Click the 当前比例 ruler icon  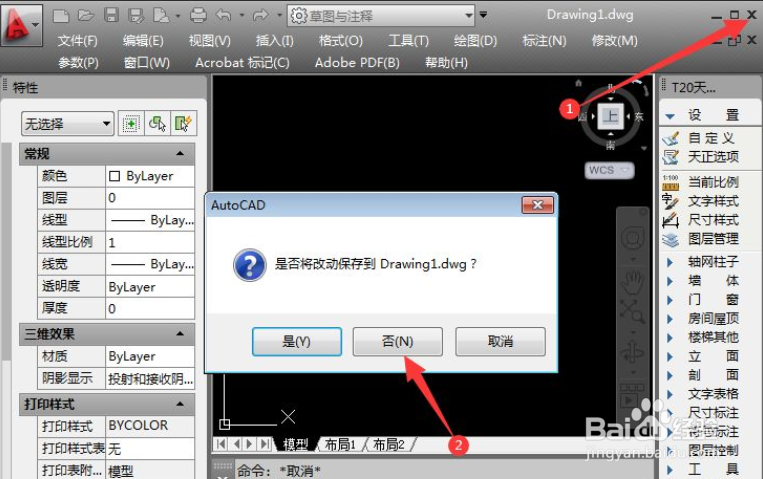[x=671, y=183]
